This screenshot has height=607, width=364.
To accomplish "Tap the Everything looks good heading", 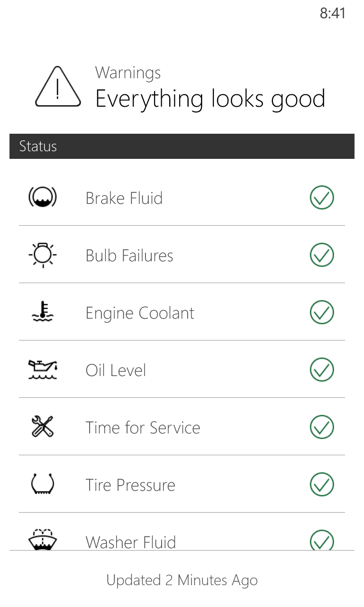I will tap(210, 99).
